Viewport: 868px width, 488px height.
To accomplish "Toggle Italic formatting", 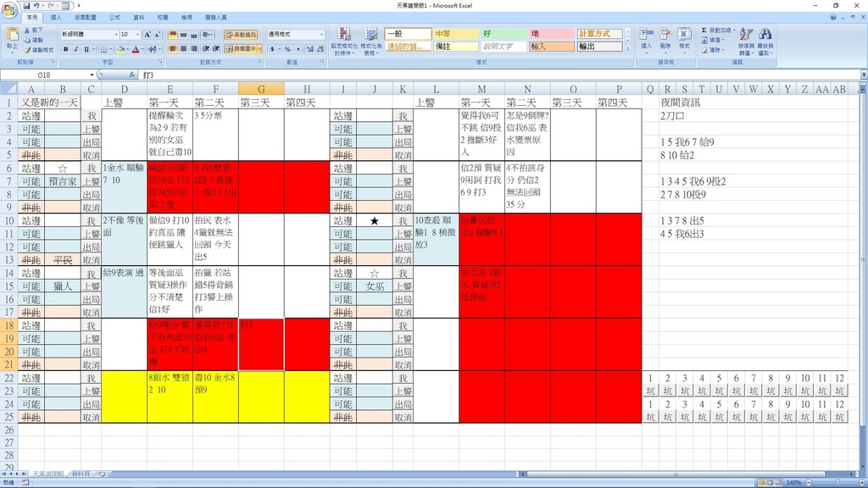I will (x=75, y=49).
